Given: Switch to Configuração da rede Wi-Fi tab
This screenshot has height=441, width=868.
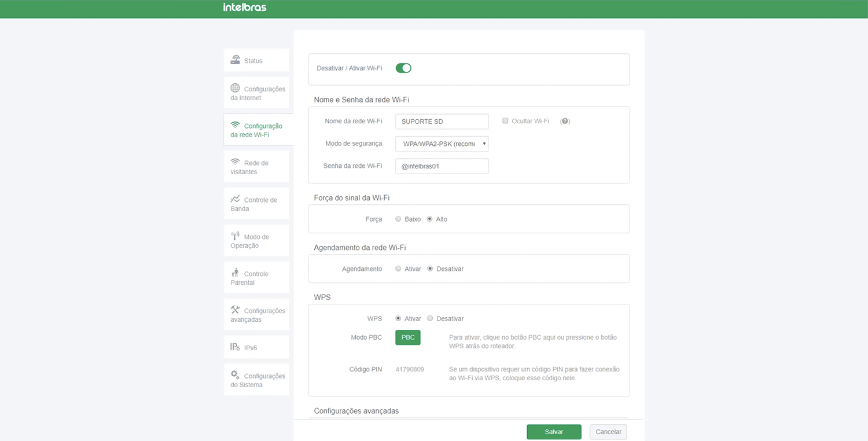Looking at the screenshot, I should pos(257,130).
